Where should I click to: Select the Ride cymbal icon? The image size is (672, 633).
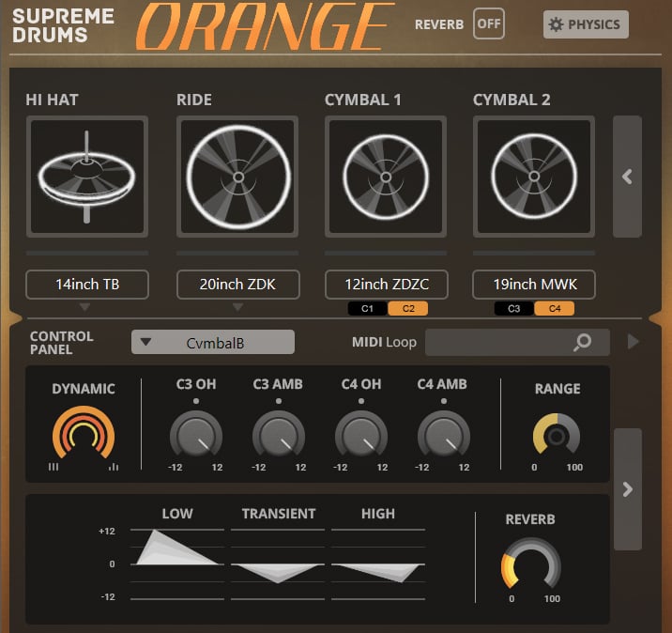[237, 177]
